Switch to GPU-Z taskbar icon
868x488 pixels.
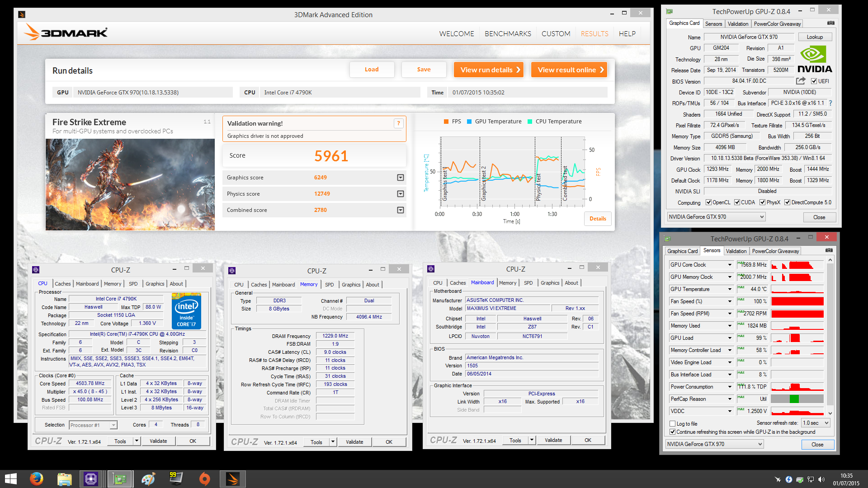click(x=119, y=479)
